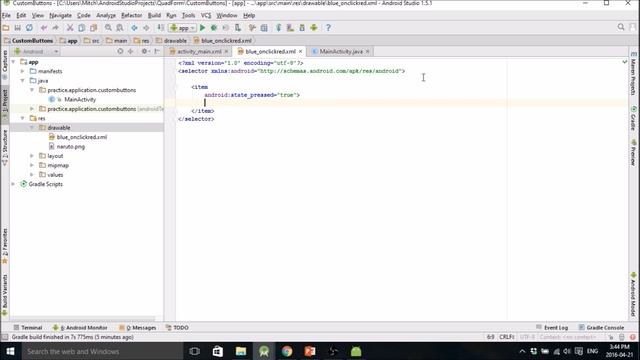The width and height of the screenshot is (640, 360).
Task: Click the Make Project build icon
Action: pyautogui.click(x=161, y=28)
